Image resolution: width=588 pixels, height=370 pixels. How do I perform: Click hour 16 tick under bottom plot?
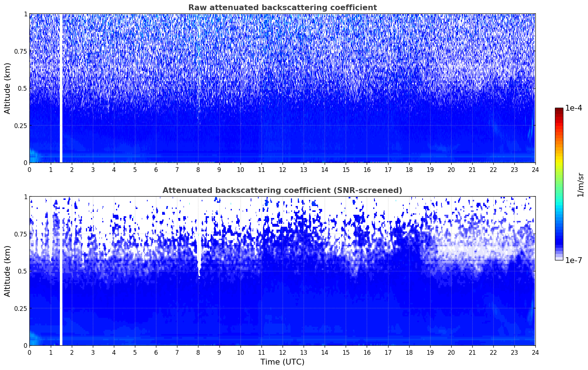(x=367, y=352)
